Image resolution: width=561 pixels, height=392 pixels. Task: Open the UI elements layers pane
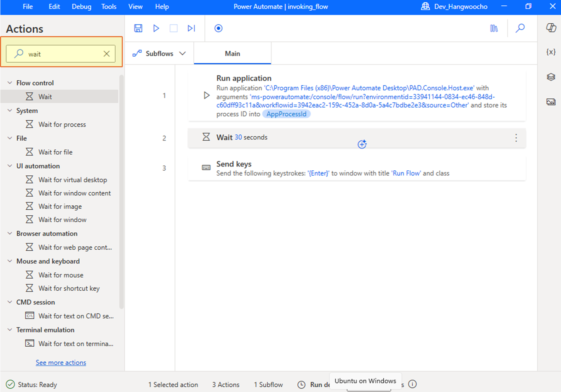tap(551, 77)
